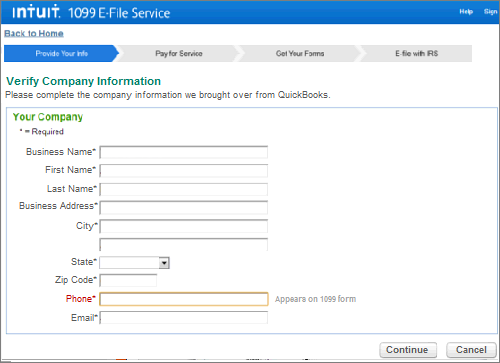This screenshot has height=363, width=500.
Task: Select the Pay for Service step
Action: (x=179, y=53)
